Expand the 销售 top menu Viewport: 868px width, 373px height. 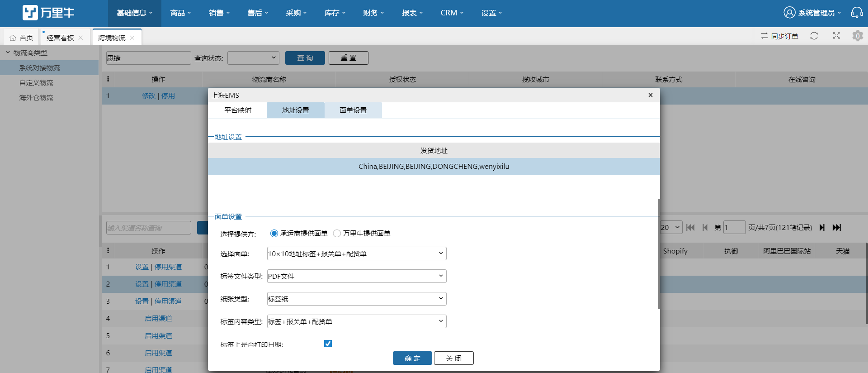[219, 13]
